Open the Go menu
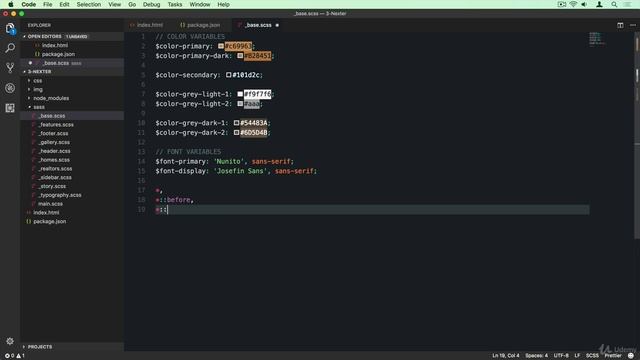This screenshot has height=360, width=640. (x=132, y=4)
